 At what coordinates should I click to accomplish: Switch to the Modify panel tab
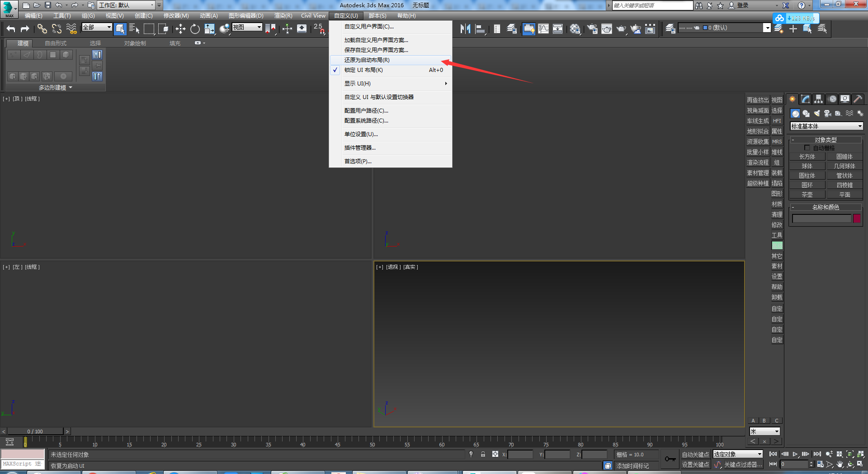(806, 99)
